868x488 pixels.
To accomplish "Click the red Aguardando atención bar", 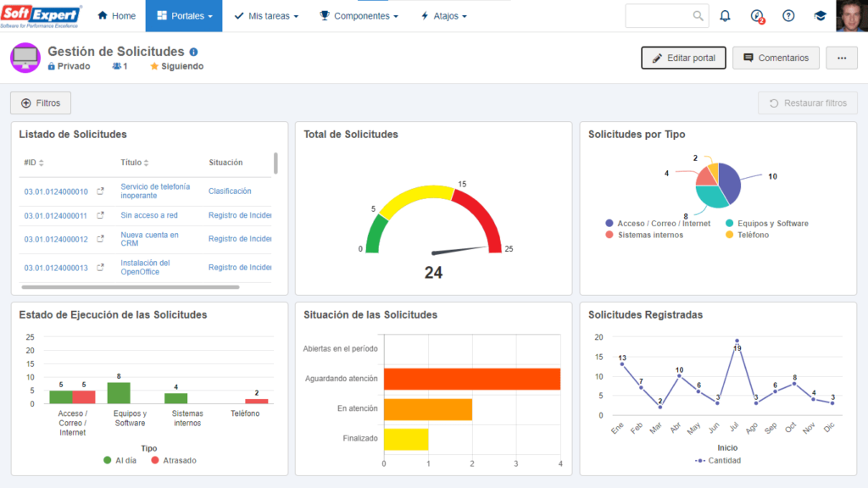I will point(472,379).
